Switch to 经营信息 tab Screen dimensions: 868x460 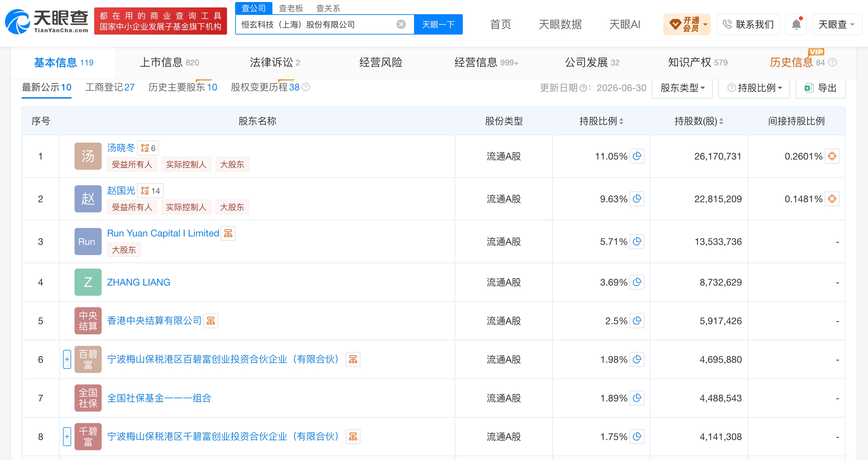click(486, 62)
